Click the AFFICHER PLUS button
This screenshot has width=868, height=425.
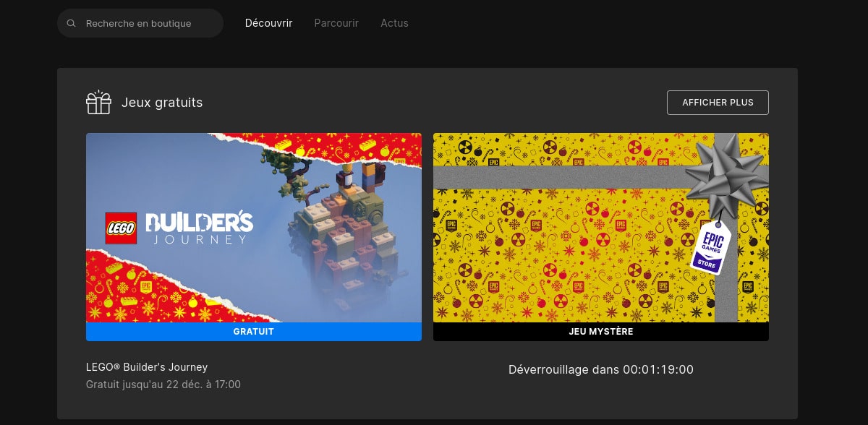point(718,102)
